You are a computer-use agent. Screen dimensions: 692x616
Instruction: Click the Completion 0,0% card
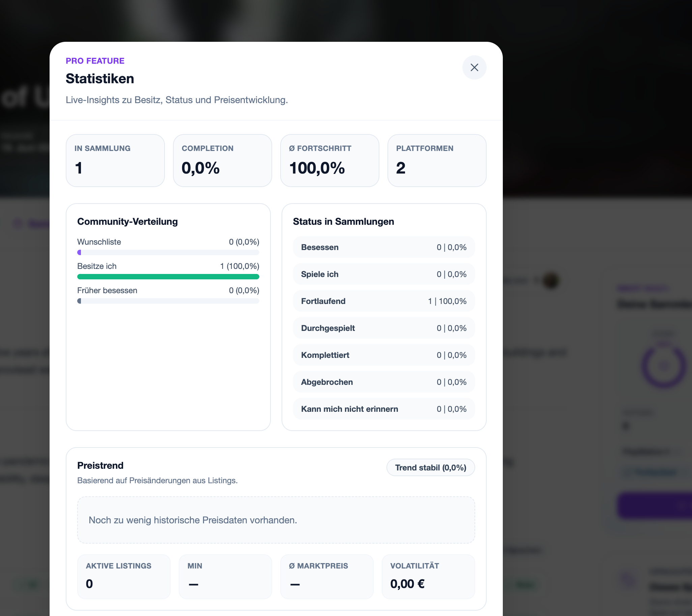point(222,160)
